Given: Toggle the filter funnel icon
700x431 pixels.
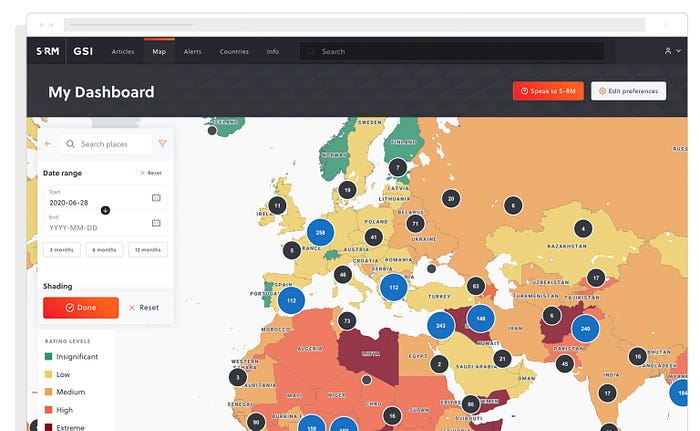Looking at the screenshot, I should [162, 143].
